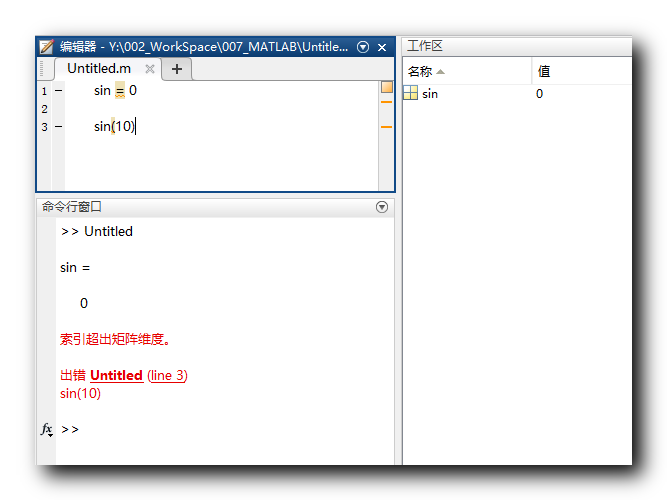Viewport: 667px width, 500px height.
Task: Add a new editor tab
Action: pyautogui.click(x=177, y=69)
